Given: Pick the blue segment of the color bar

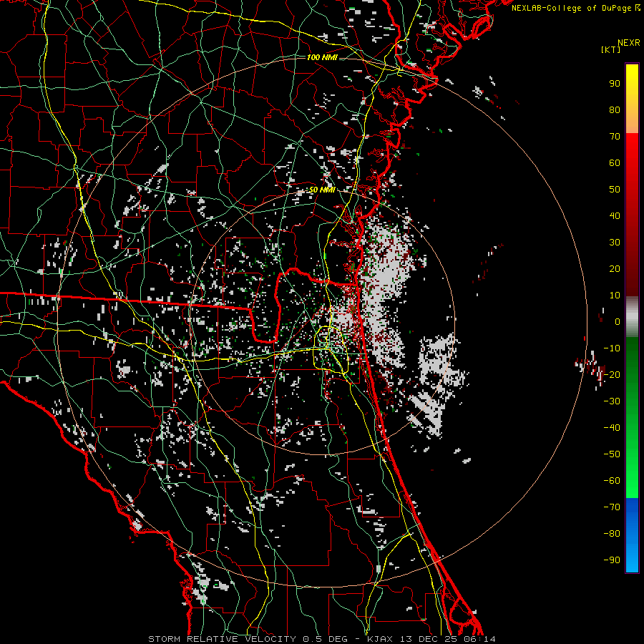Looking at the screenshot, I should click(x=632, y=535).
